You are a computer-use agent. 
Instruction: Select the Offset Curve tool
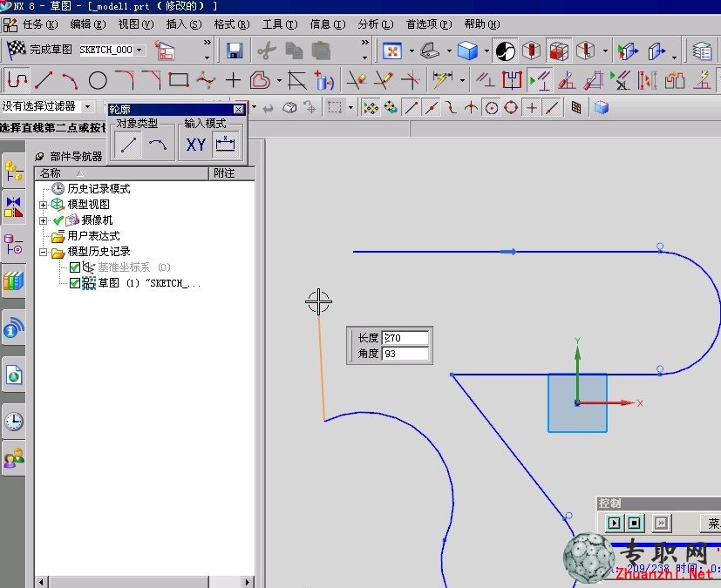pos(260,81)
